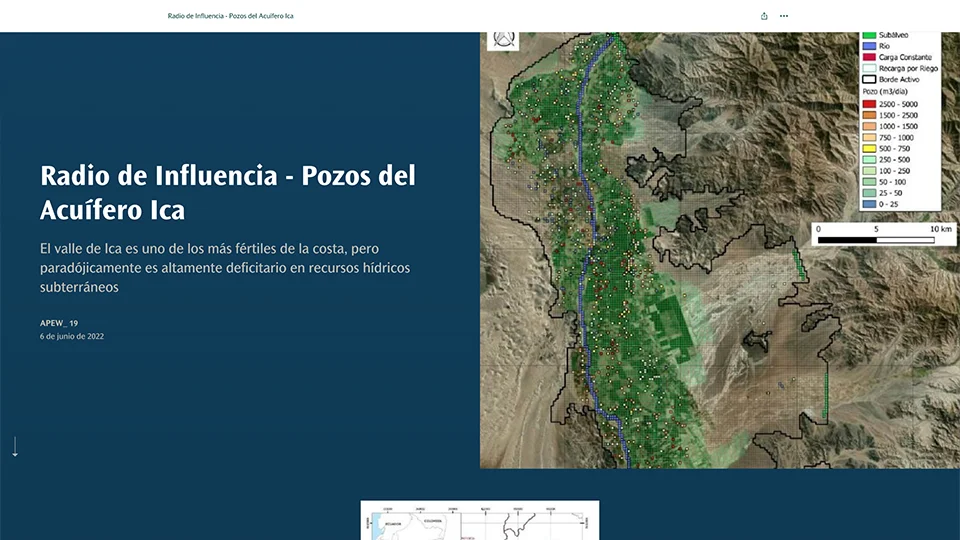
Task: Click the location map thumbnail at bottom
Action: [479, 520]
